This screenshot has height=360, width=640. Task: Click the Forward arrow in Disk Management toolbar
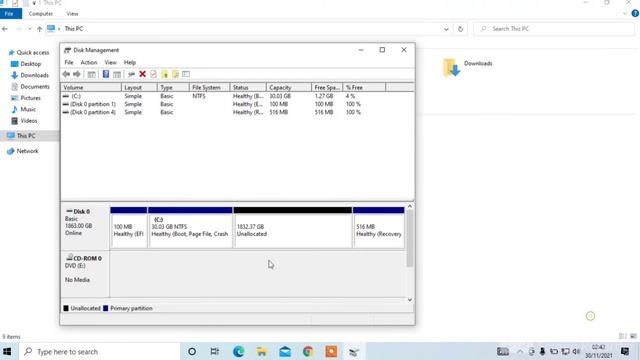[x=77, y=74]
